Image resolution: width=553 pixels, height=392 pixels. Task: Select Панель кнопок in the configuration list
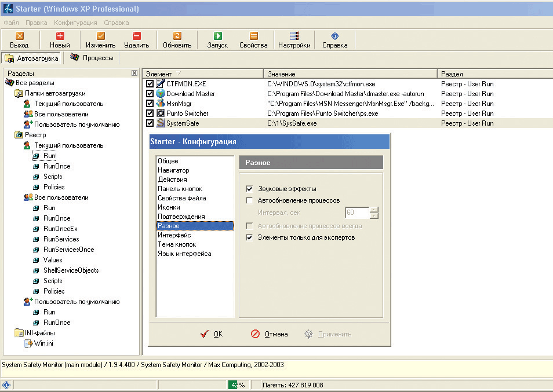point(195,189)
